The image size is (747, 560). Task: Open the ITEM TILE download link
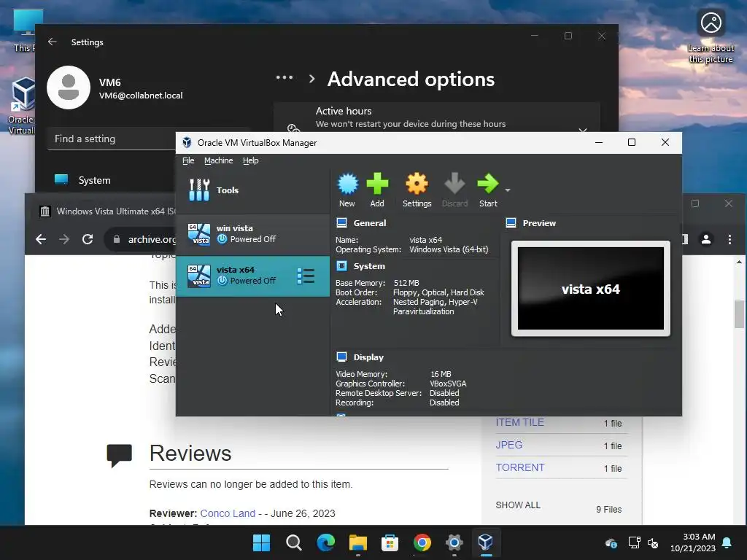519,422
